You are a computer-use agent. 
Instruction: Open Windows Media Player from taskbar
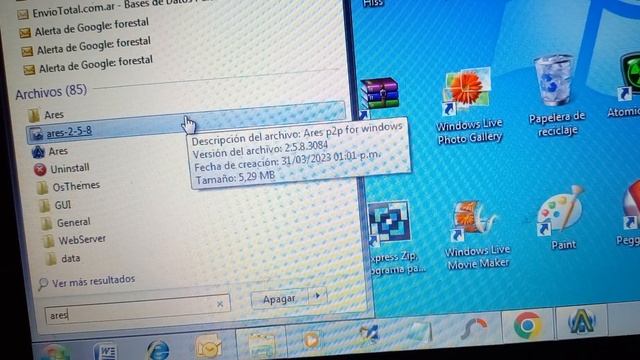(311, 340)
